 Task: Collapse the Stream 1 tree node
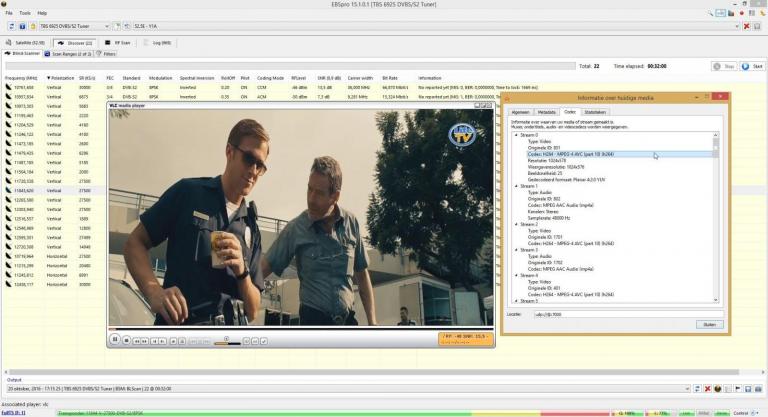(514, 186)
